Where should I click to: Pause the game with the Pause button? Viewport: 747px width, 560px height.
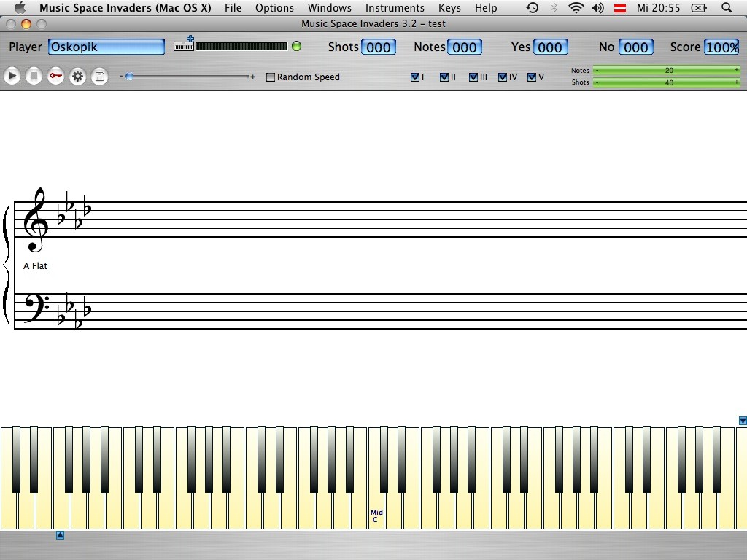click(x=34, y=76)
